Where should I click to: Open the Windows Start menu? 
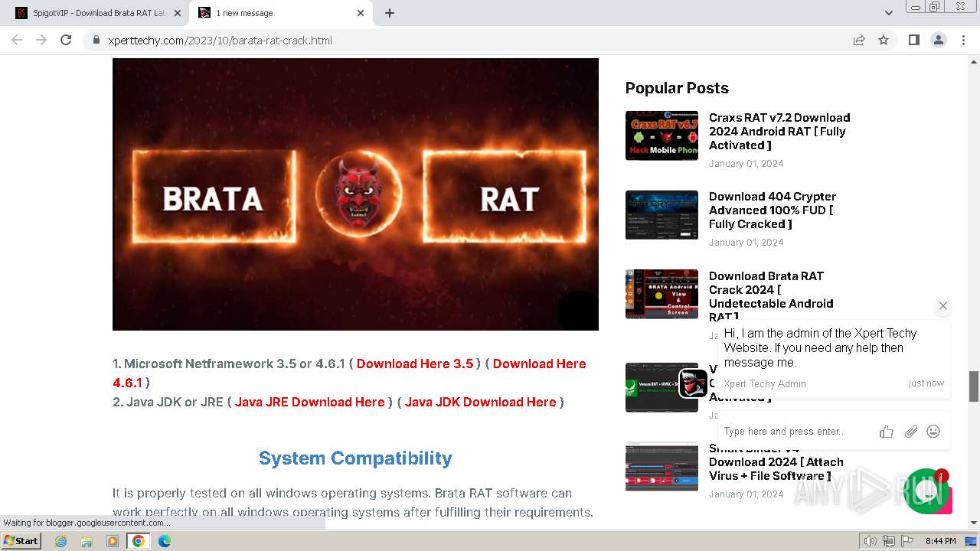[x=21, y=540]
